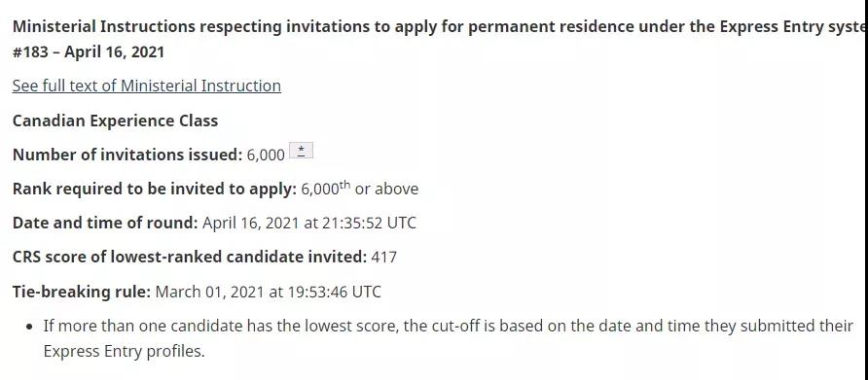Open the 'See full text of Ministerial Instruction' link
868x380 pixels.
tap(147, 86)
